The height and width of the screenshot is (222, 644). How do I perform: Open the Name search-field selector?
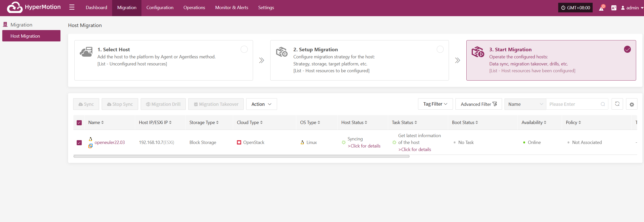pyautogui.click(x=525, y=104)
